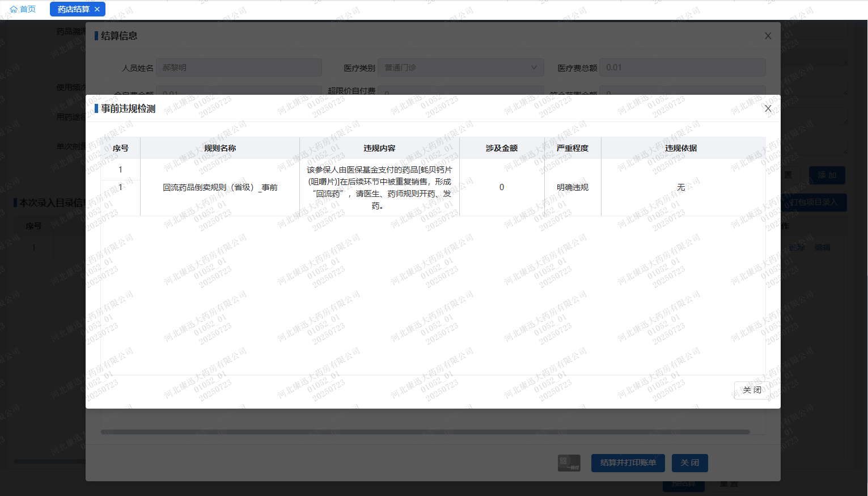Click the 人员姓名 input field

[x=239, y=68]
